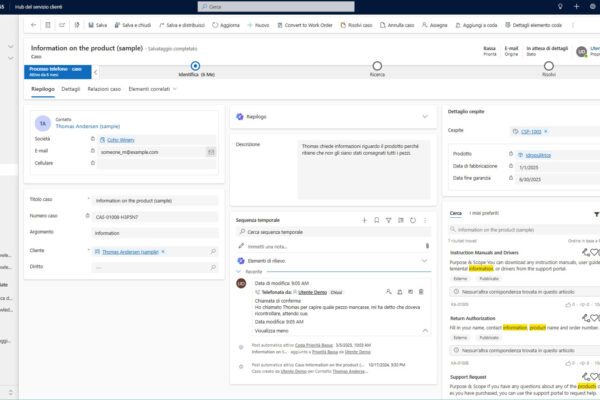The height and width of the screenshot is (400, 600).
Task: Click Salva e chiudi in toolbar
Action: [x=132, y=25]
